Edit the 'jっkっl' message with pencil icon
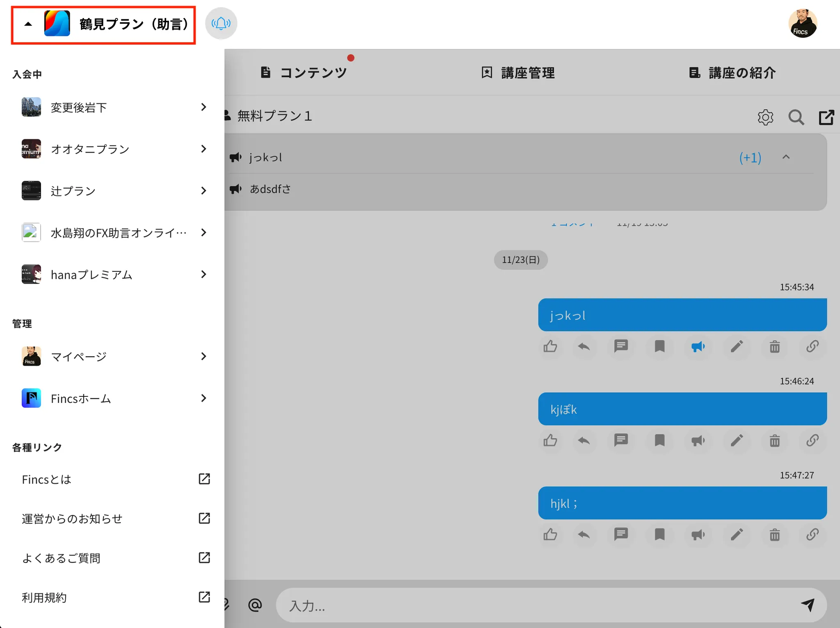 point(737,347)
